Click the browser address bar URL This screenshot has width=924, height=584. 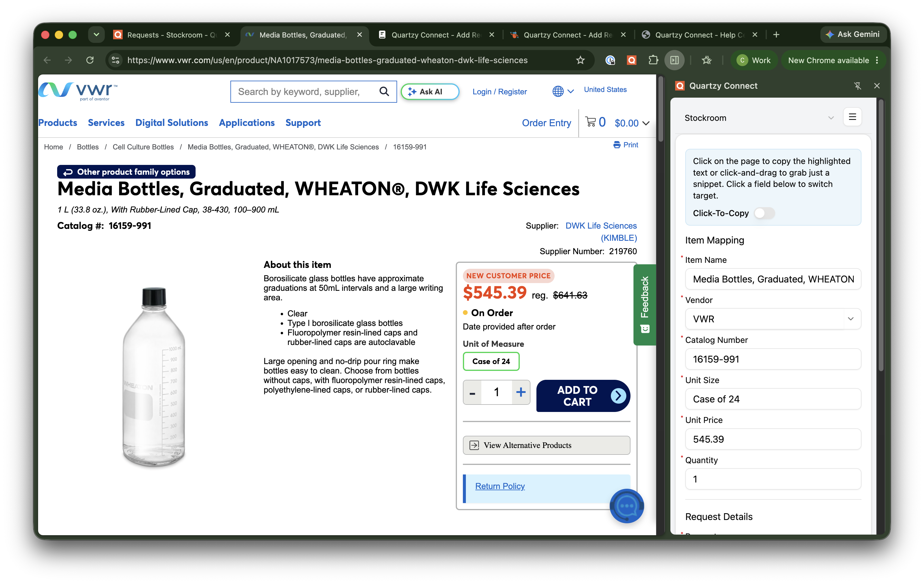[327, 60]
